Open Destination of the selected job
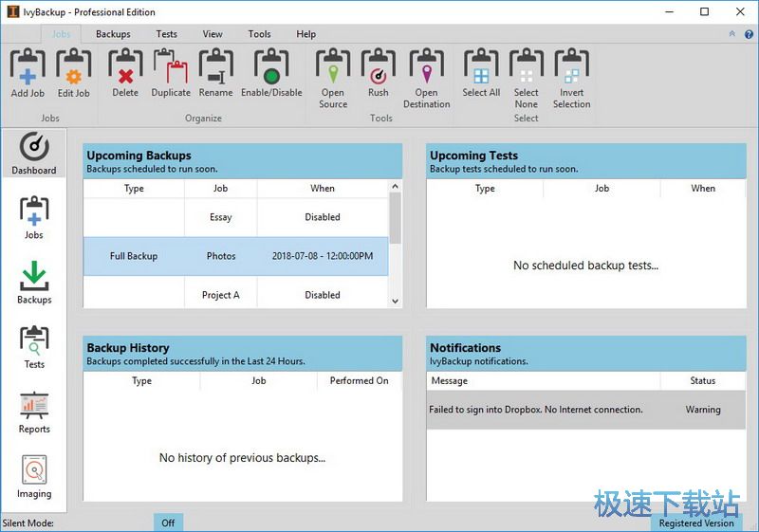The height and width of the screenshot is (532, 759). pyautogui.click(x=426, y=78)
